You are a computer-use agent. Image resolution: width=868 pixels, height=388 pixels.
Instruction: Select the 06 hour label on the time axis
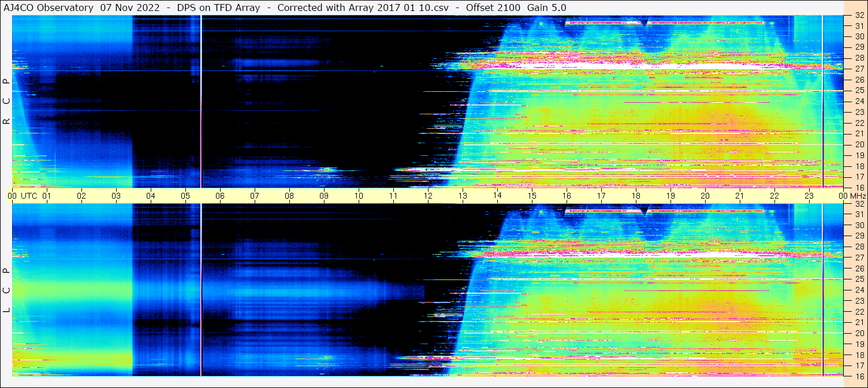(220, 196)
